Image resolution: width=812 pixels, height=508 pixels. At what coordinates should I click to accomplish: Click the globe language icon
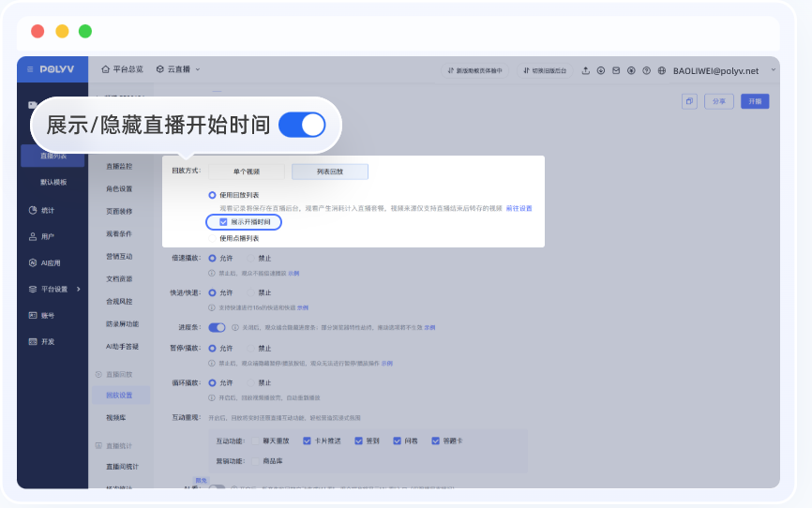click(662, 70)
